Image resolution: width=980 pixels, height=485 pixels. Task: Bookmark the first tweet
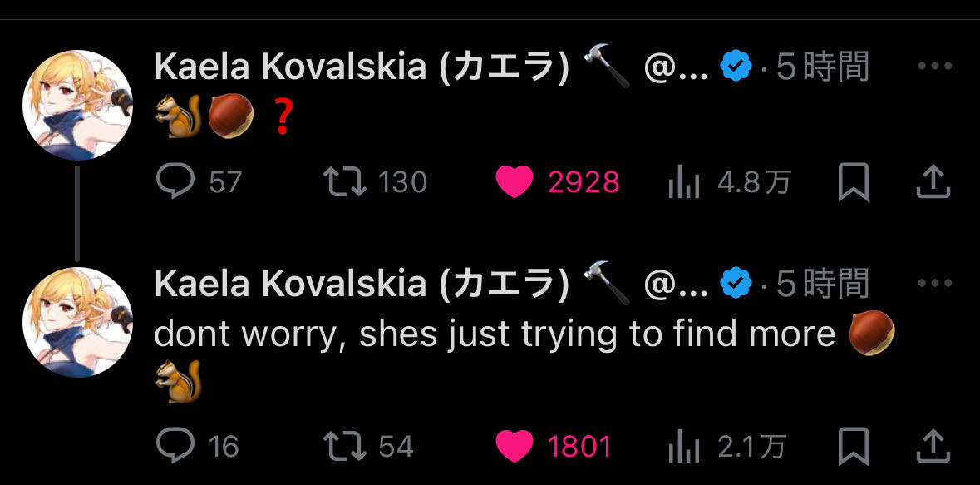(853, 182)
